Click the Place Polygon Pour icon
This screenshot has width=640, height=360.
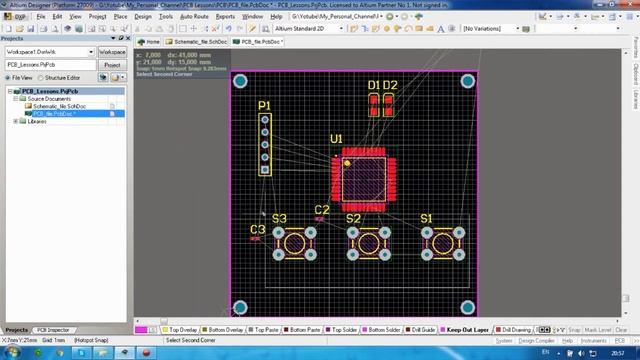pos(430,29)
